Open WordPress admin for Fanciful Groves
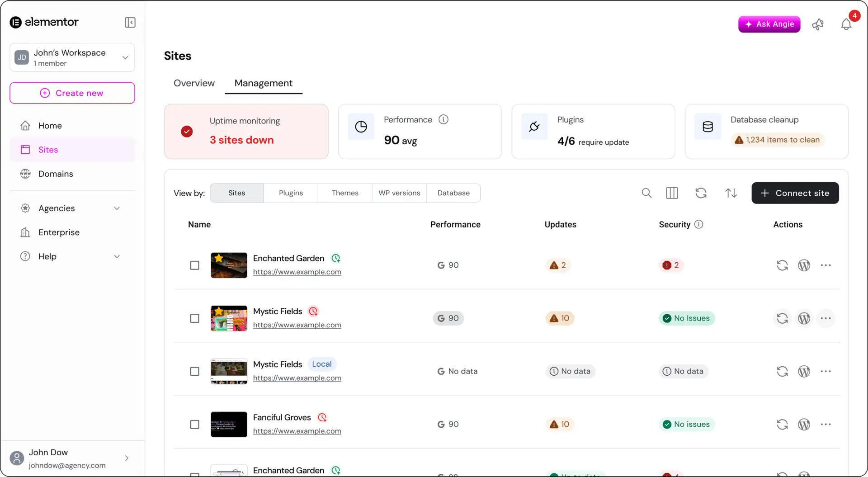 804,424
